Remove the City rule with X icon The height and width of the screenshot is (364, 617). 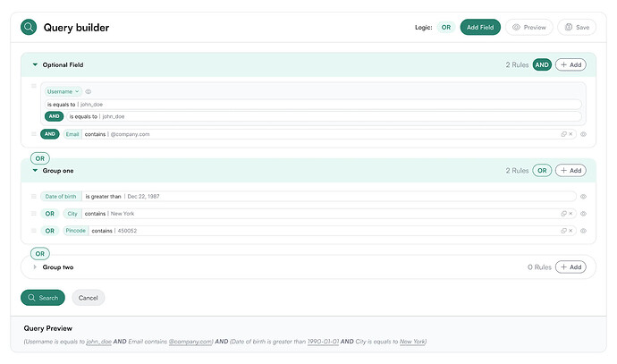(x=571, y=214)
